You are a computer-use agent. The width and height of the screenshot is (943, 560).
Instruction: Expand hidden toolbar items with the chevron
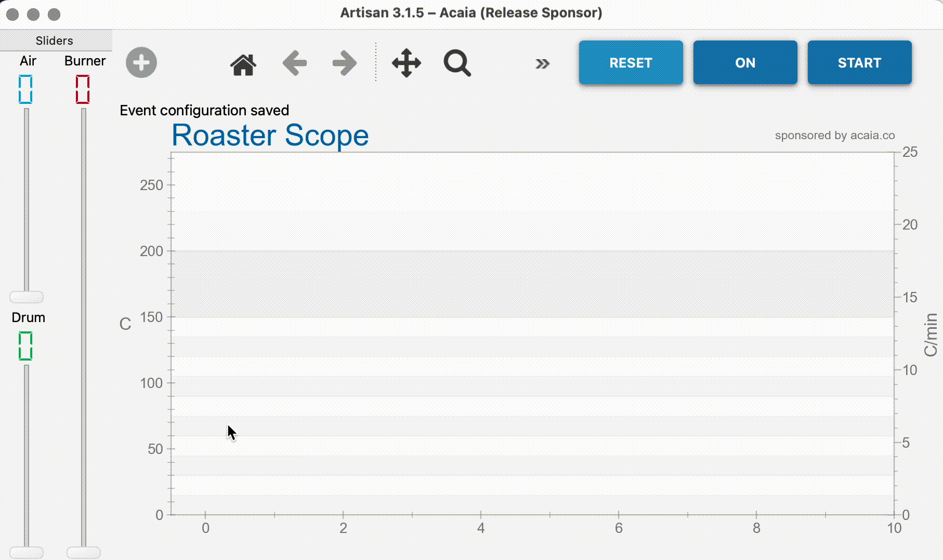coord(542,63)
